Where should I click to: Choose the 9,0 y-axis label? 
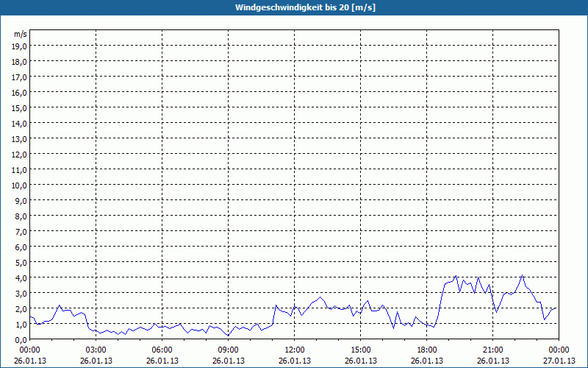click(x=21, y=200)
